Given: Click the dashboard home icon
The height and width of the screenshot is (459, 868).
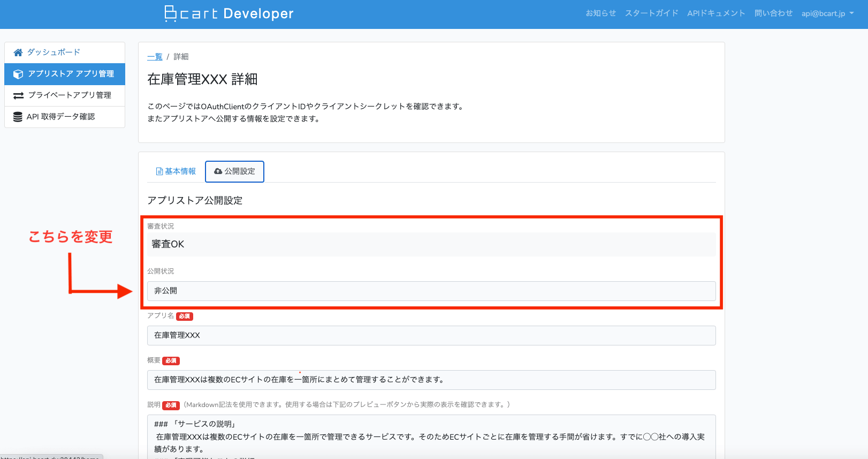Looking at the screenshot, I should pyautogui.click(x=18, y=52).
